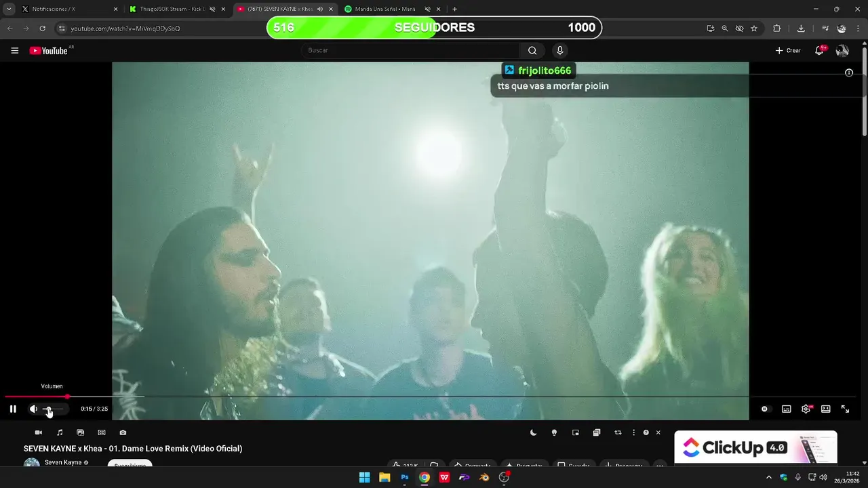The height and width of the screenshot is (488, 868).
Task: Toggle subtitles on the video player
Action: pos(786,409)
